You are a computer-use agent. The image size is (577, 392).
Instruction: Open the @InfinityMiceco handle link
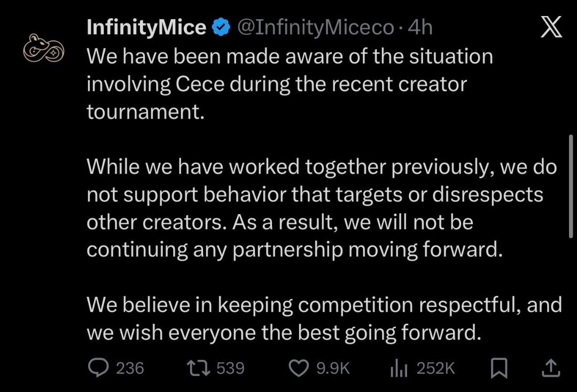315,28
